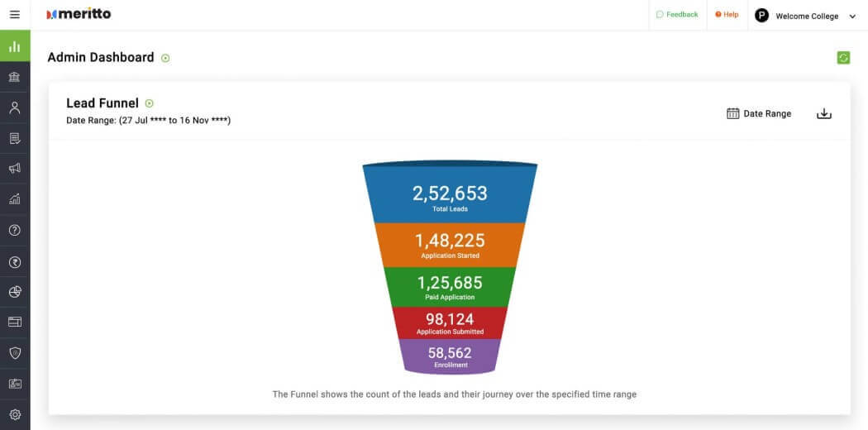Open the rupee payments sidebar icon
The height and width of the screenshot is (430, 868).
15,262
